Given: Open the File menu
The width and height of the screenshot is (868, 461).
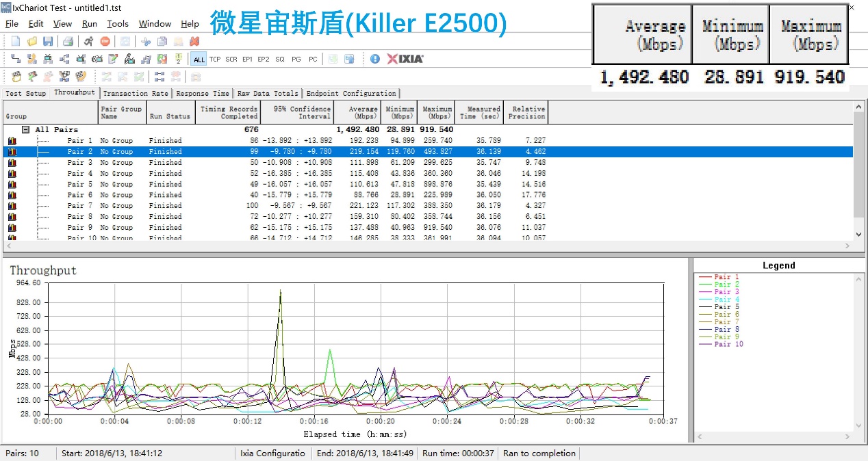Looking at the screenshot, I should 12,23.
